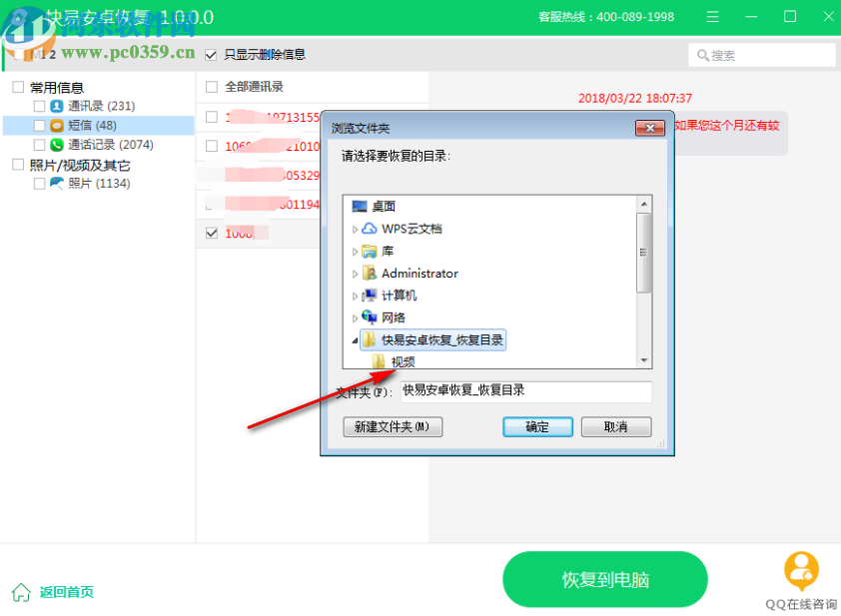Click the 新建文件夹(M) button

tap(393, 427)
